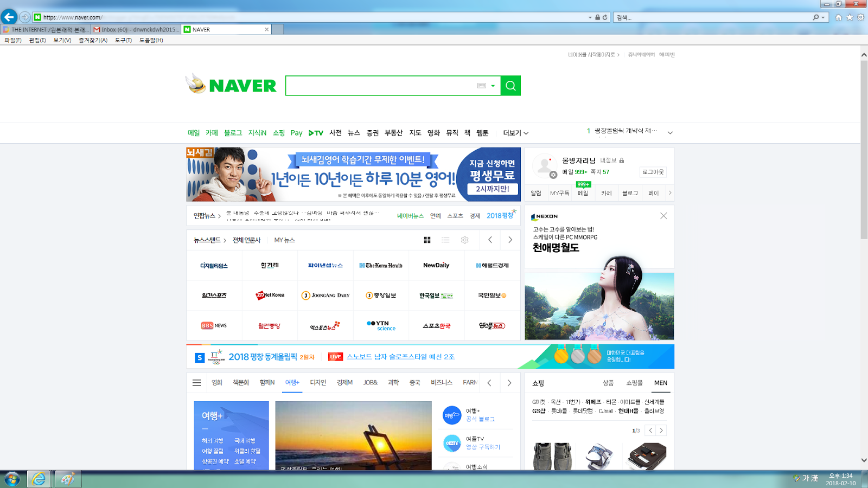Close the NAVER browser tab
This screenshot has height=488, width=868.
266,30
